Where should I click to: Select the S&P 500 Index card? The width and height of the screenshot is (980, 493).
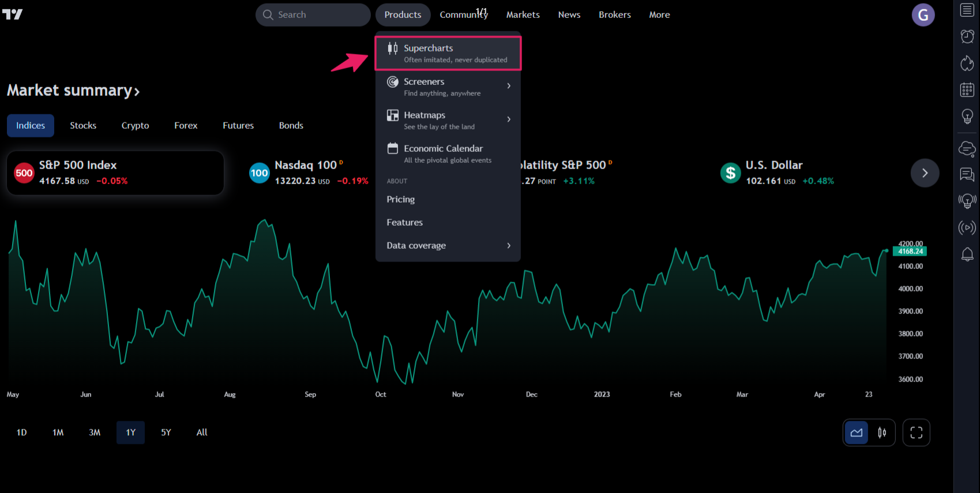point(115,173)
